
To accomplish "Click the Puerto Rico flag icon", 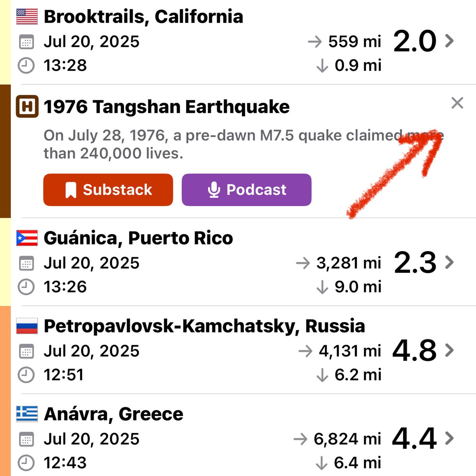I will pyautogui.click(x=27, y=238).
